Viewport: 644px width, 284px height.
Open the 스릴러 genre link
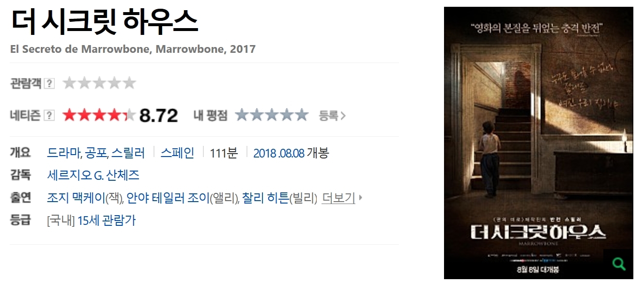coord(128,153)
